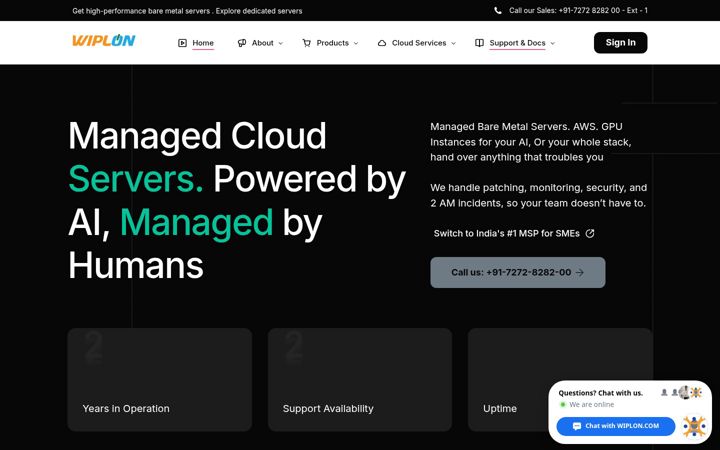The width and height of the screenshot is (720, 450).
Task: Expand the Support & Docs chevron
Action: coord(552,44)
